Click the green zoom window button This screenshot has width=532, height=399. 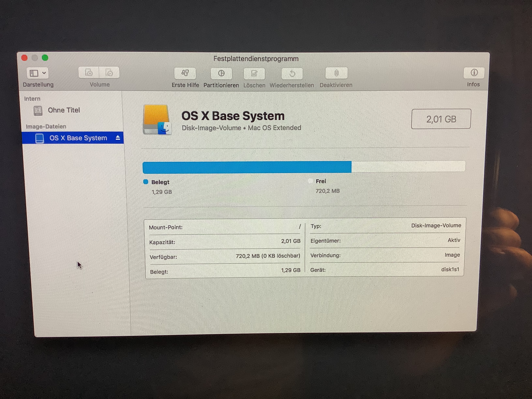click(x=45, y=58)
